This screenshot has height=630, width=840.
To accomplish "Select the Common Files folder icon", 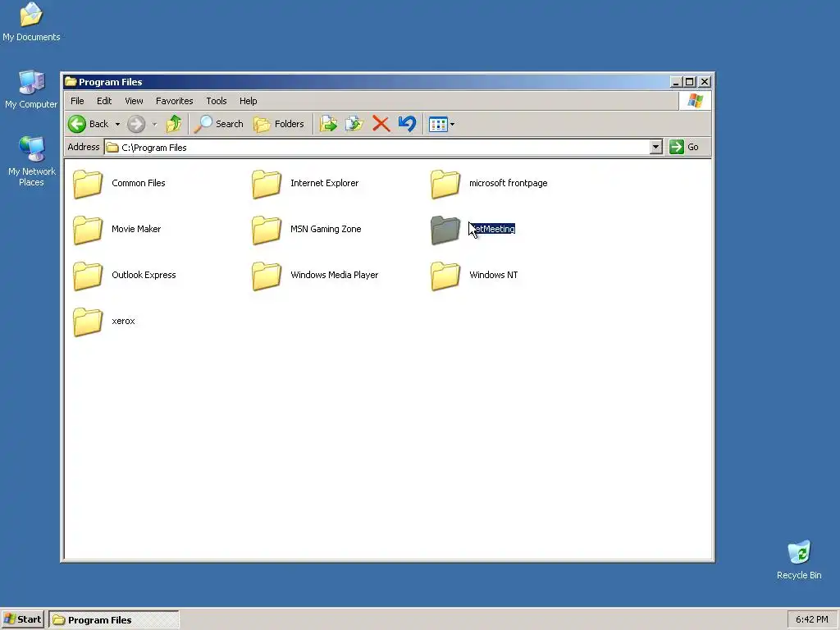I will 88,184.
